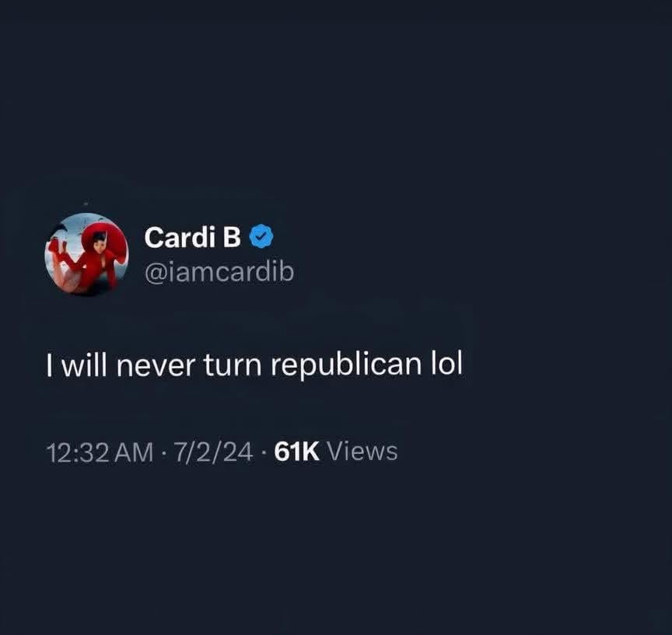
Task: Click the Views label
Action: (362, 452)
